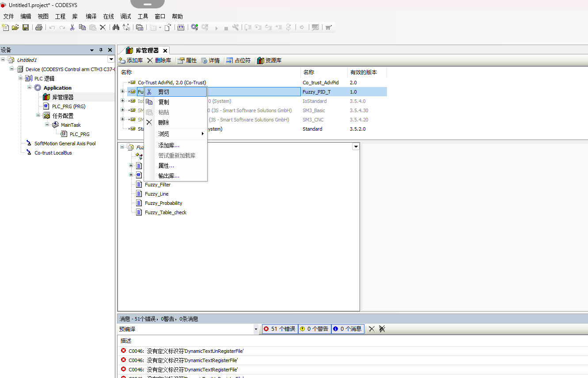The image size is (588, 378).
Task: Save the project with the floppy icon
Action: pyautogui.click(x=26, y=27)
